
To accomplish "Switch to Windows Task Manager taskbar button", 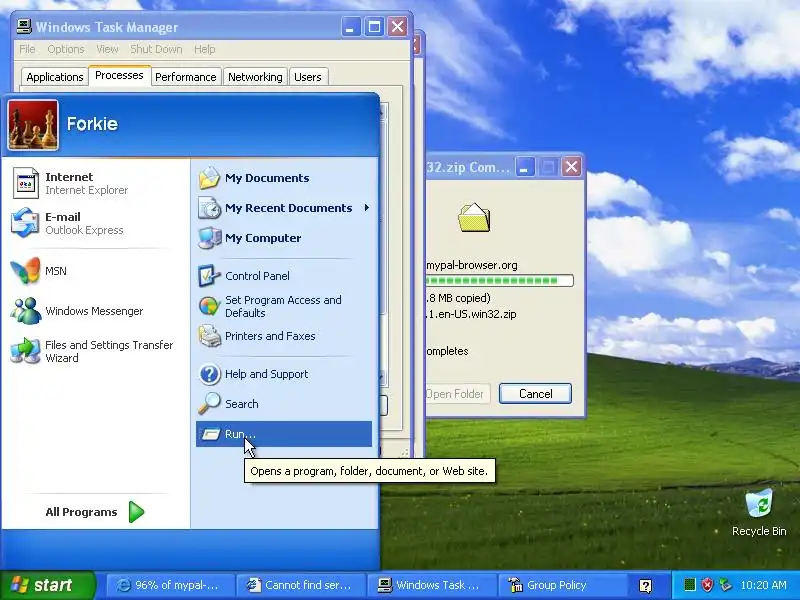I will [432, 585].
